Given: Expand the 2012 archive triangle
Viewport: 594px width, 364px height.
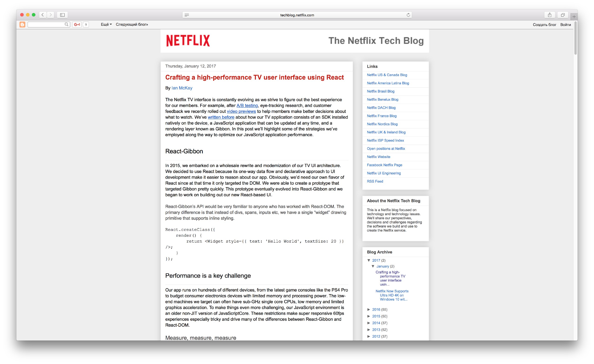Looking at the screenshot, I should click(x=369, y=337).
